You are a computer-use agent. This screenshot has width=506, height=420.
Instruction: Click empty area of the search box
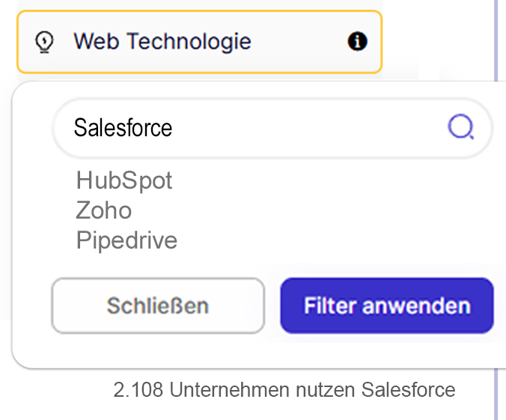point(314,127)
